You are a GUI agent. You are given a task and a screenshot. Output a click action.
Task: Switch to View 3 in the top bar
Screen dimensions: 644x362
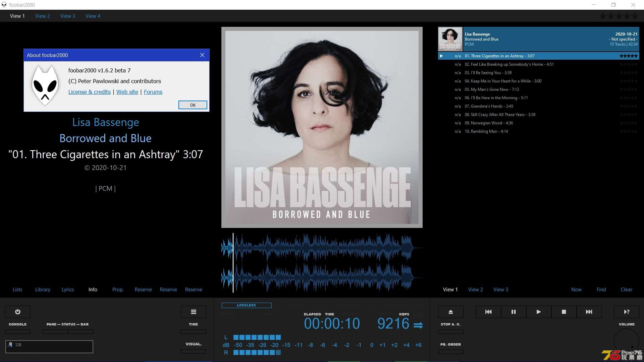[67, 16]
